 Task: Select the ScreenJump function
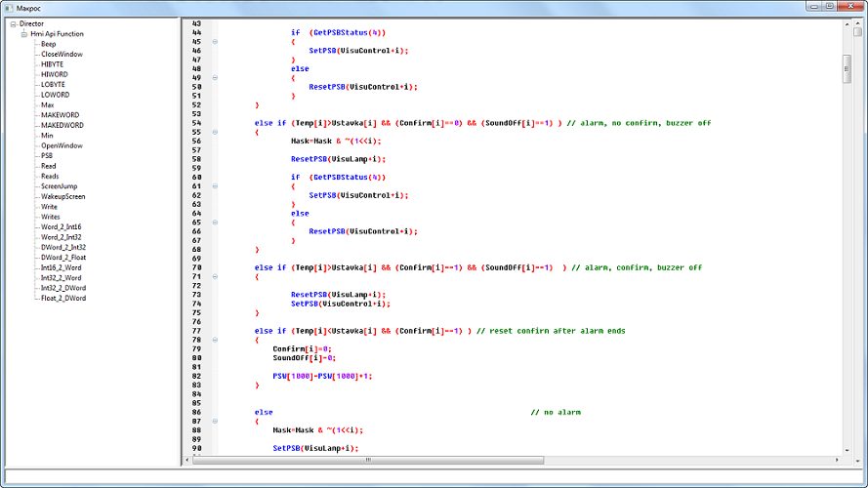point(59,186)
